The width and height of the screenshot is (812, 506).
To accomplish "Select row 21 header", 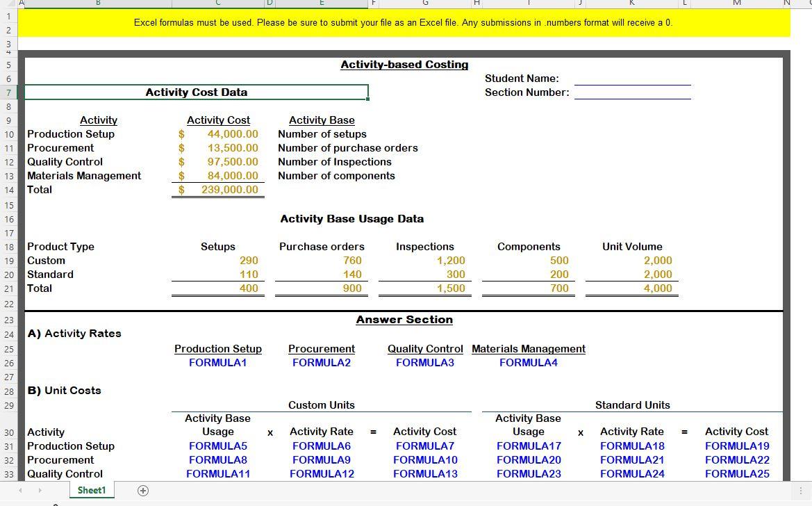I will click(9, 288).
